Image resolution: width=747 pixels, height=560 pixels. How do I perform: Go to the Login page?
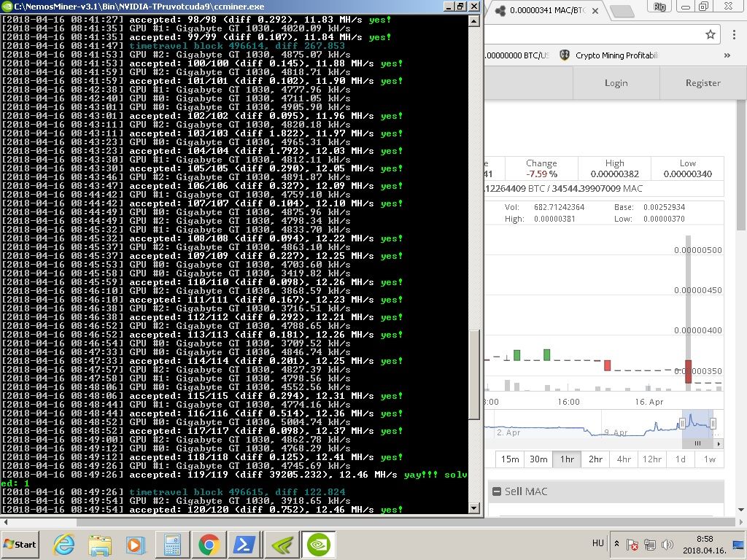[616, 83]
